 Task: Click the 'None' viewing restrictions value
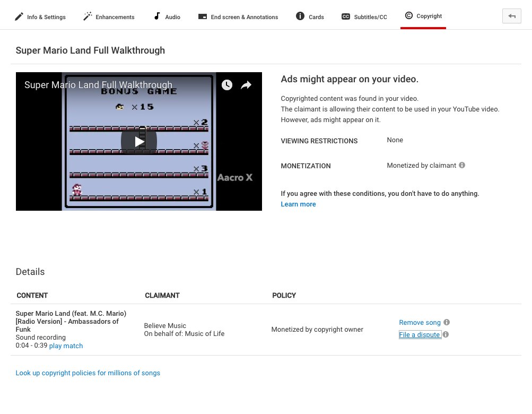(395, 140)
